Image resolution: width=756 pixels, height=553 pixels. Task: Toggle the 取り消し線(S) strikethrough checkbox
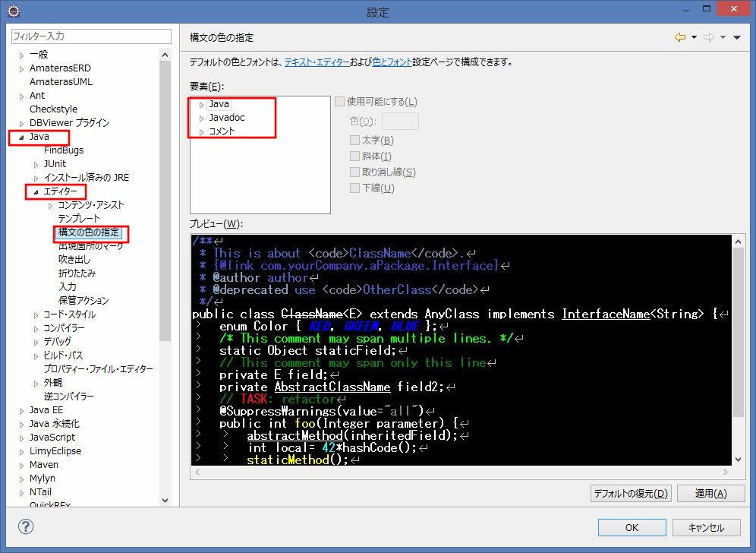355,172
